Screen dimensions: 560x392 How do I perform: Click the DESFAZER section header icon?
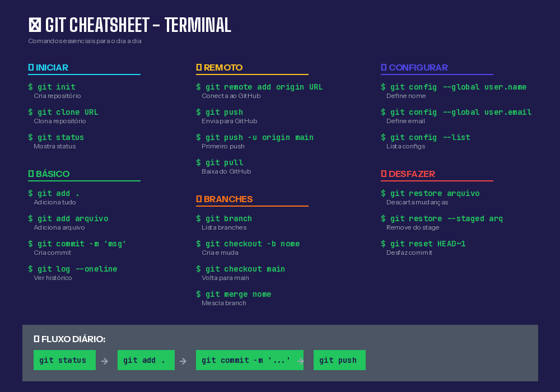(x=384, y=174)
